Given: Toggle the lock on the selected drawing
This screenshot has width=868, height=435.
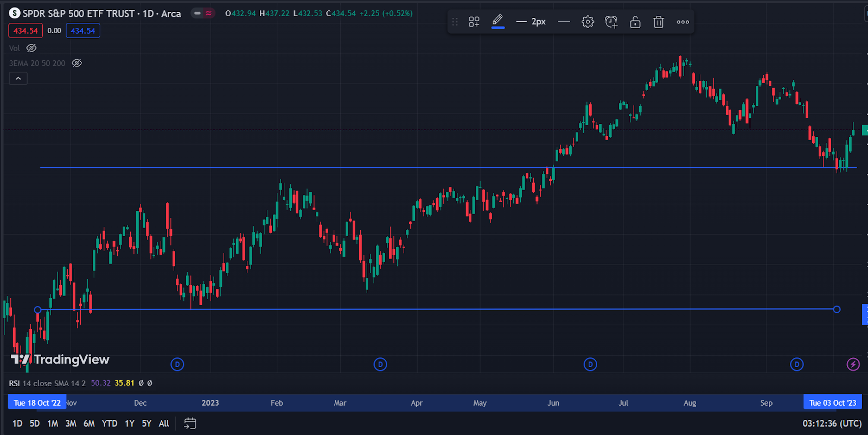Looking at the screenshot, I should click(x=635, y=22).
